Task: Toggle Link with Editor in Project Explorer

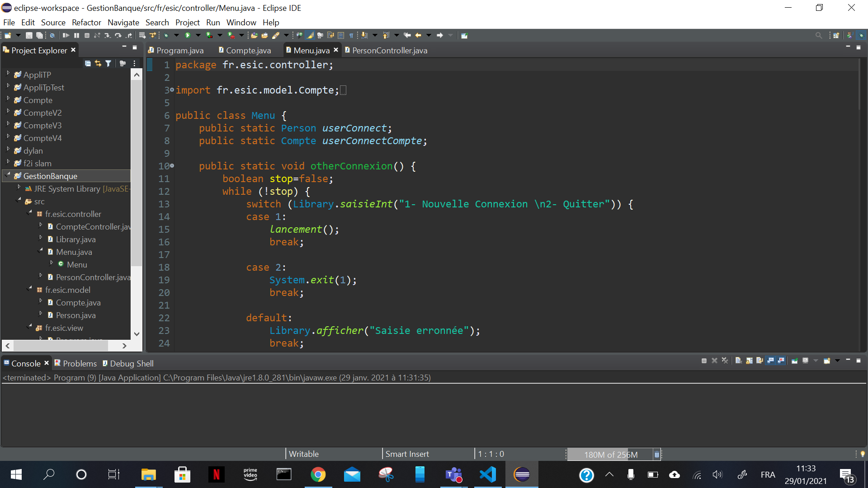Action: pyautogui.click(x=98, y=64)
